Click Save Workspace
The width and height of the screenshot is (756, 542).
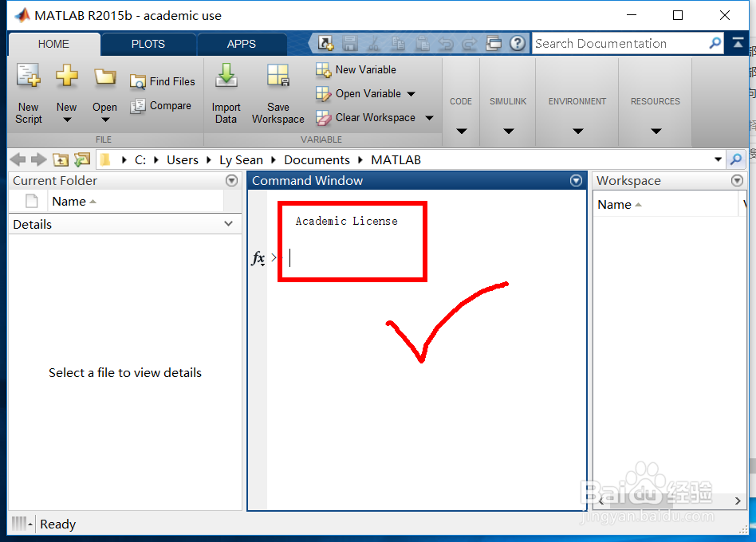tap(278, 94)
